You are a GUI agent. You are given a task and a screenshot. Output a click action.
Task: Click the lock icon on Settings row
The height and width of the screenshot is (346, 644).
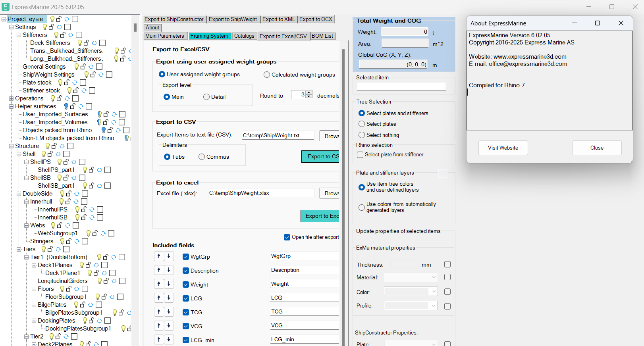(51, 27)
